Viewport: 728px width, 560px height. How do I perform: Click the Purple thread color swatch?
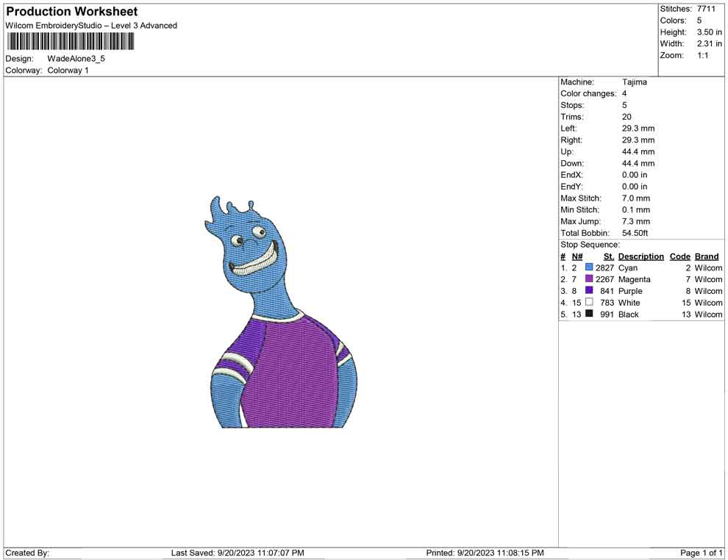(x=589, y=290)
